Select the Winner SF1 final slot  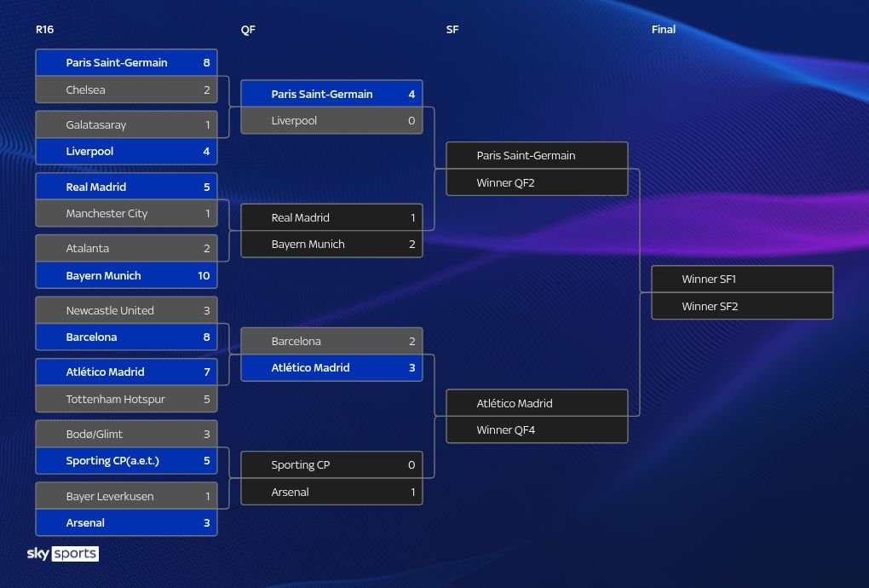[741, 280]
